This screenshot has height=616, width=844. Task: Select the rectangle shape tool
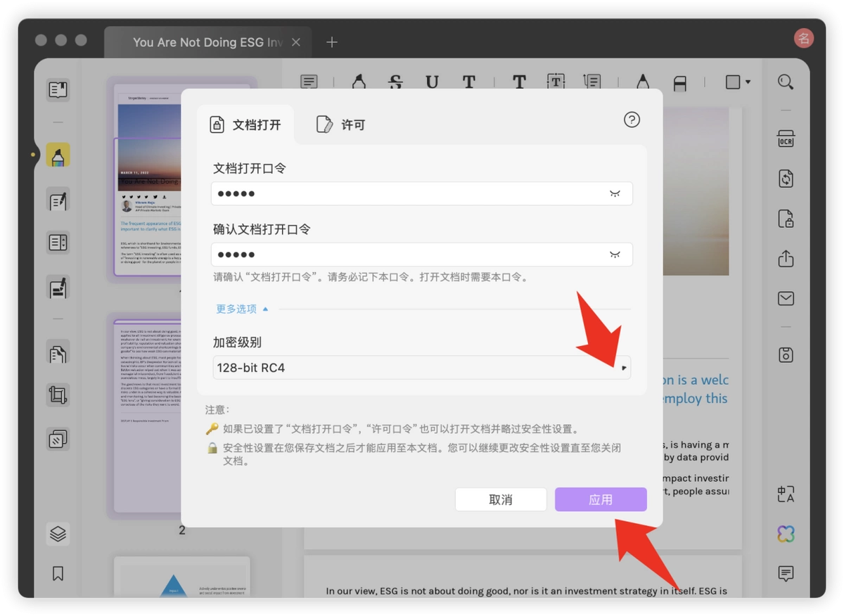pyautogui.click(x=733, y=82)
